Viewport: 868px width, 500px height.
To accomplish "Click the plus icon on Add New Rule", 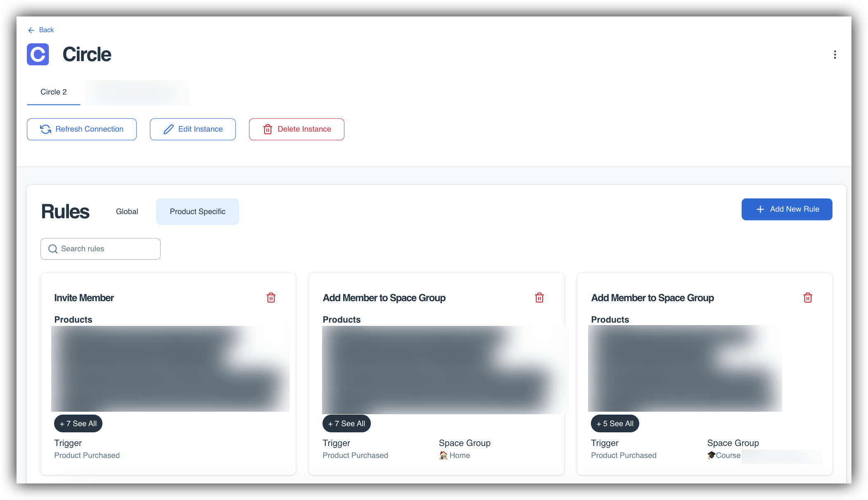I will point(760,210).
